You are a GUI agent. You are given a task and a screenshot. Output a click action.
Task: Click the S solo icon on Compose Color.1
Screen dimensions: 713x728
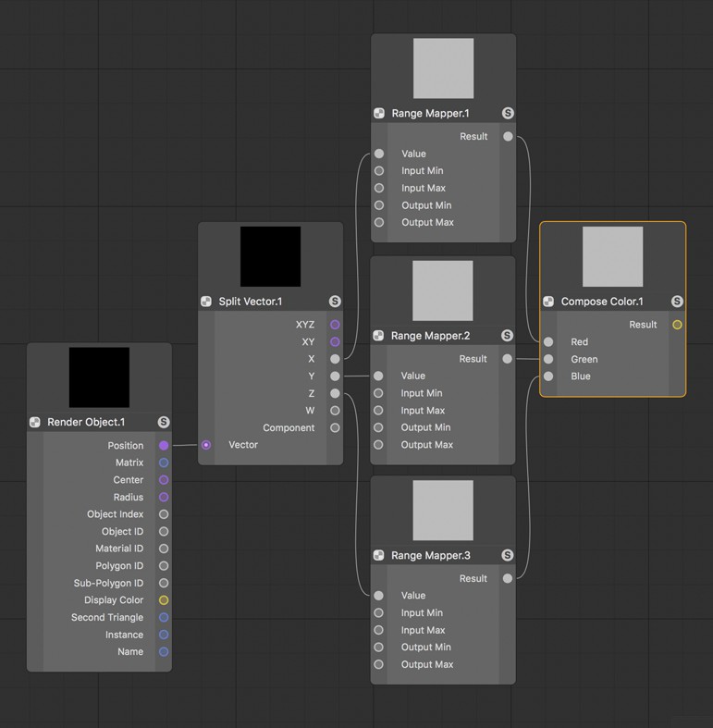pos(677,302)
